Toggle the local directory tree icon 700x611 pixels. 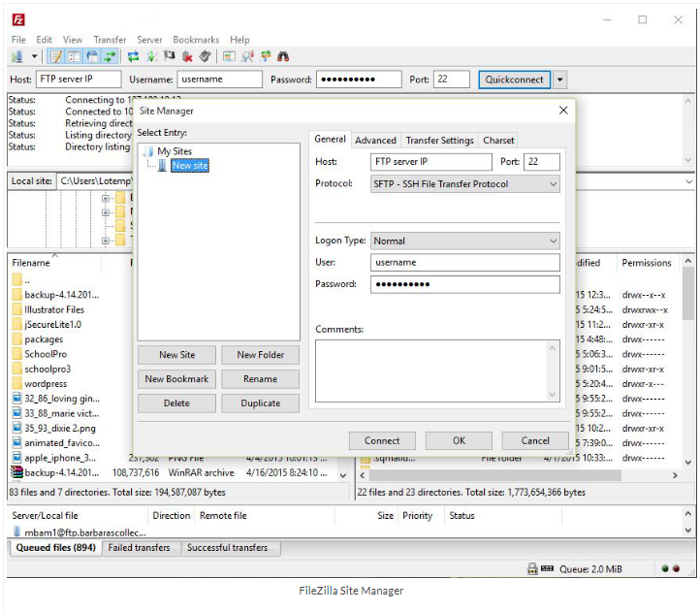[x=74, y=56]
